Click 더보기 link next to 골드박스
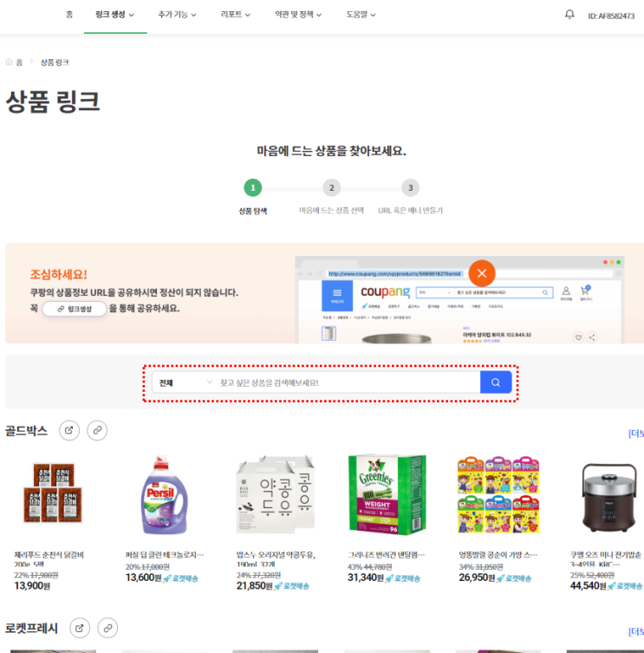Screen dimensions: 644x653 [x=636, y=434]
